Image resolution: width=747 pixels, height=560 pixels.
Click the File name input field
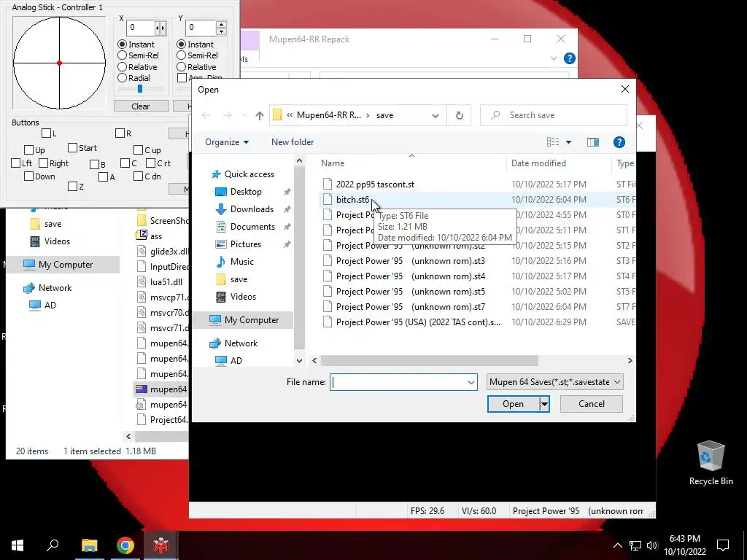pyautogui.click(x=399, y=382)
